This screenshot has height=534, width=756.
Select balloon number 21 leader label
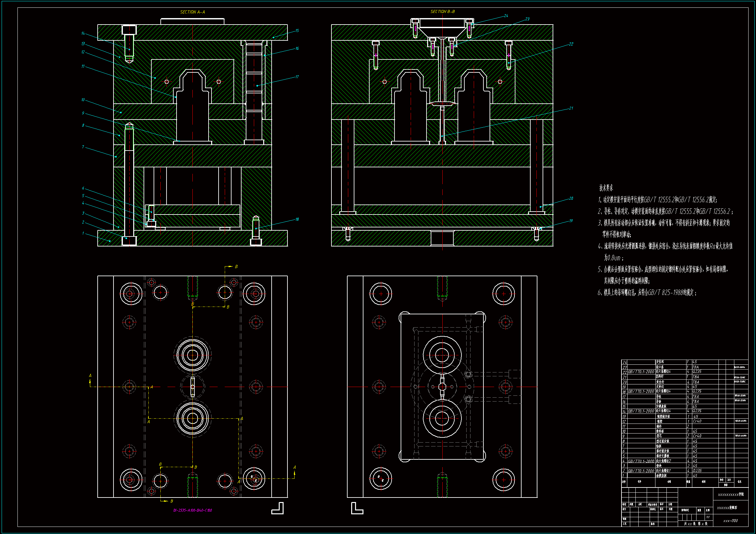571,108
